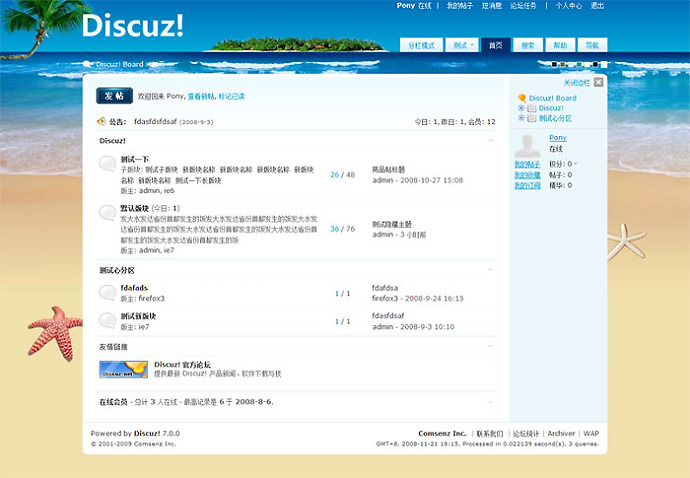Screen dimensions: 690x478
Task: Click Comsenz Inc. in the footer
Action: coord(442,434)
